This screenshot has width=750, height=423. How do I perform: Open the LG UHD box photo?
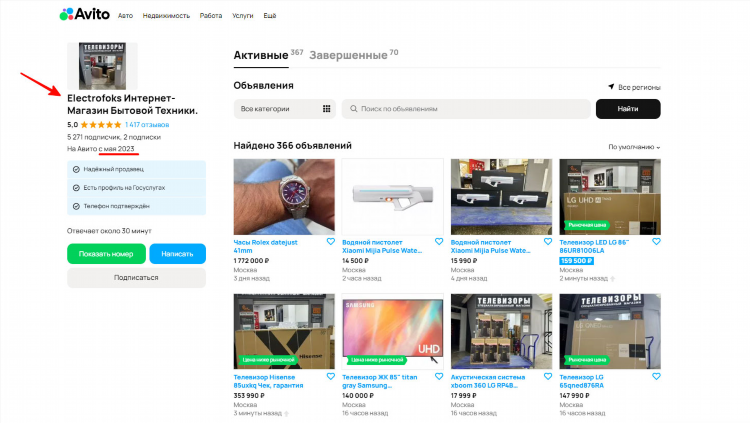click(610, 197)
